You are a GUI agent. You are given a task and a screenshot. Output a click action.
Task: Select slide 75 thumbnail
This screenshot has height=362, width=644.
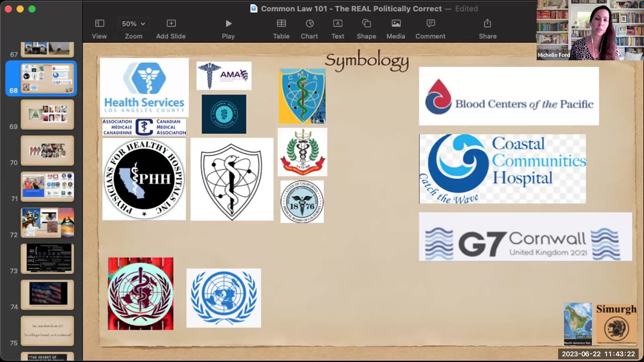(47, 331)
